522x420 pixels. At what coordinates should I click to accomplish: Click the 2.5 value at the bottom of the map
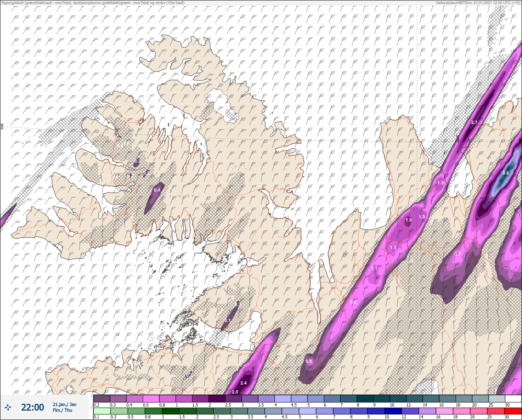point(235,392)
